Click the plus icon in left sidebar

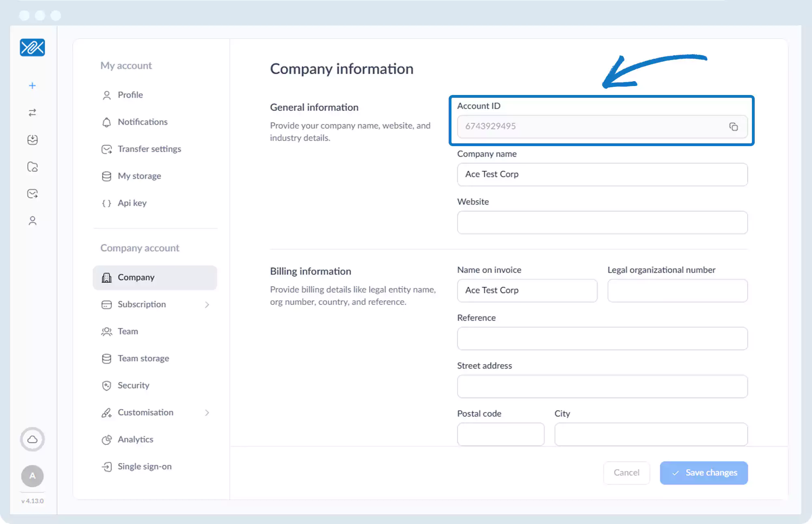coord(32,86)
